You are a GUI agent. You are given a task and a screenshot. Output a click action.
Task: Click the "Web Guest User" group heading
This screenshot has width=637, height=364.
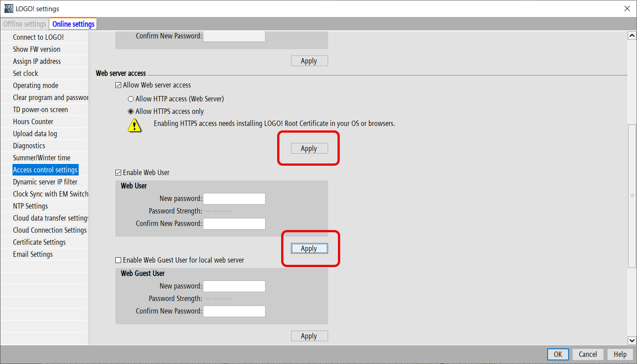pos(143,273)
